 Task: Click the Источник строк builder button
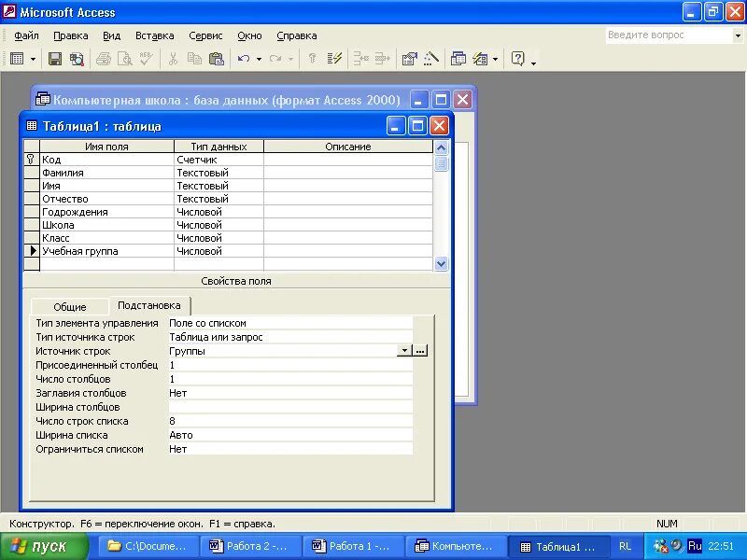coord(419,351)
